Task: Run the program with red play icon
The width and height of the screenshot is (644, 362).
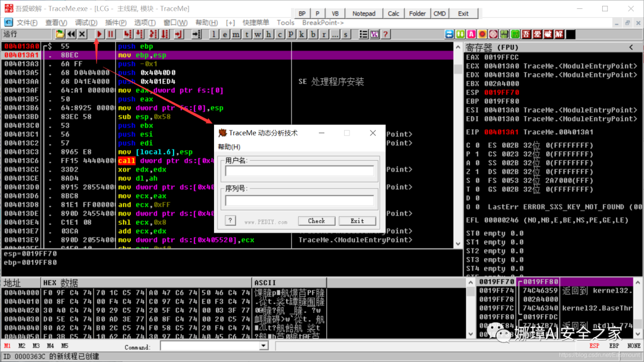Action: tap(99, 34)
